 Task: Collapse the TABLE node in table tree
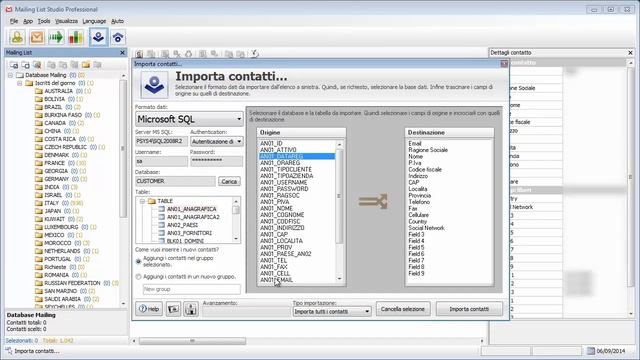tap(142, 201)
